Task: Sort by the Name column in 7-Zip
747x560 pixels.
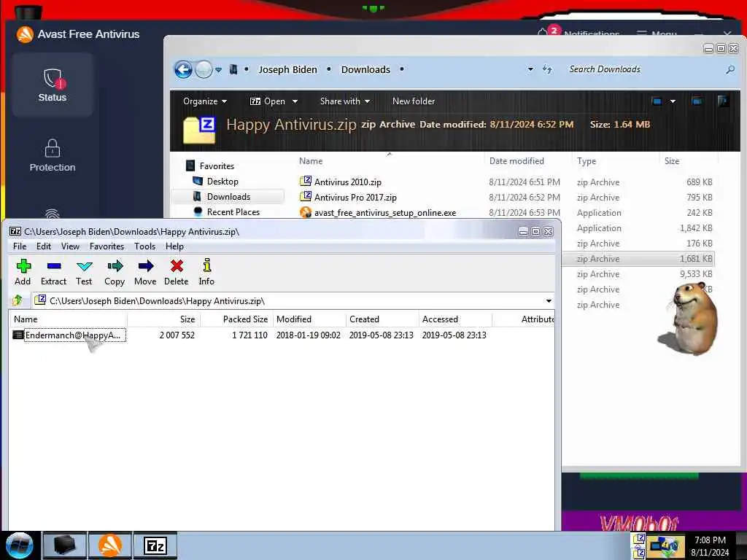Action: point(68,319)
